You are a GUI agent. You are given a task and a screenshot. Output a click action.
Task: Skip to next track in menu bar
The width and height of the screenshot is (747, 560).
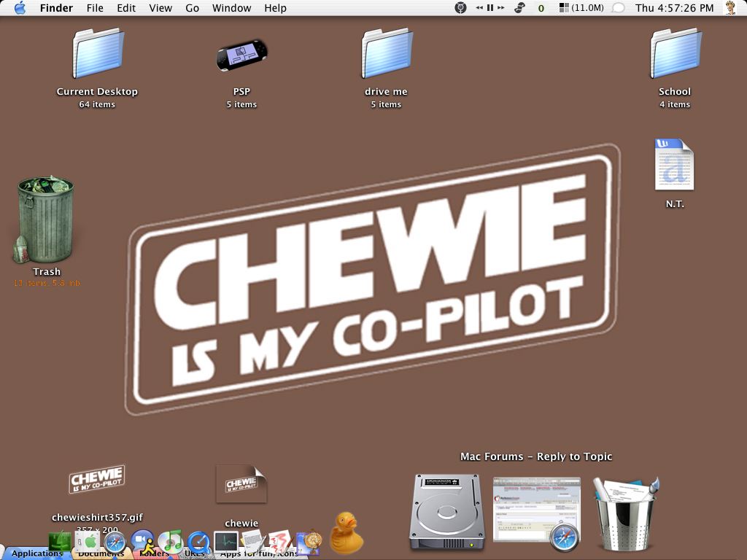coord(500,8)
